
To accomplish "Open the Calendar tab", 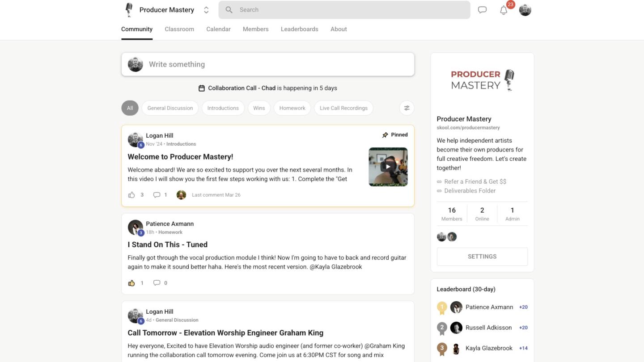I will [218, 29].
